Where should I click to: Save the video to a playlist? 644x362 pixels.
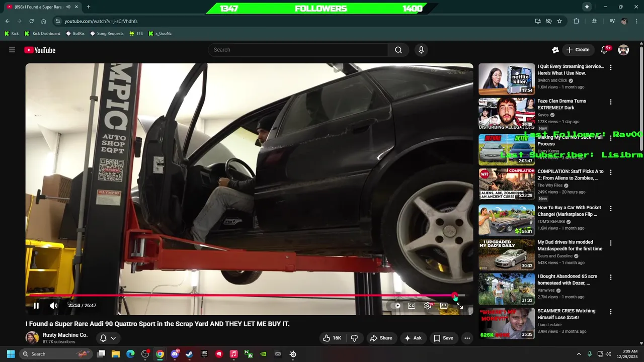pos(443,338)
